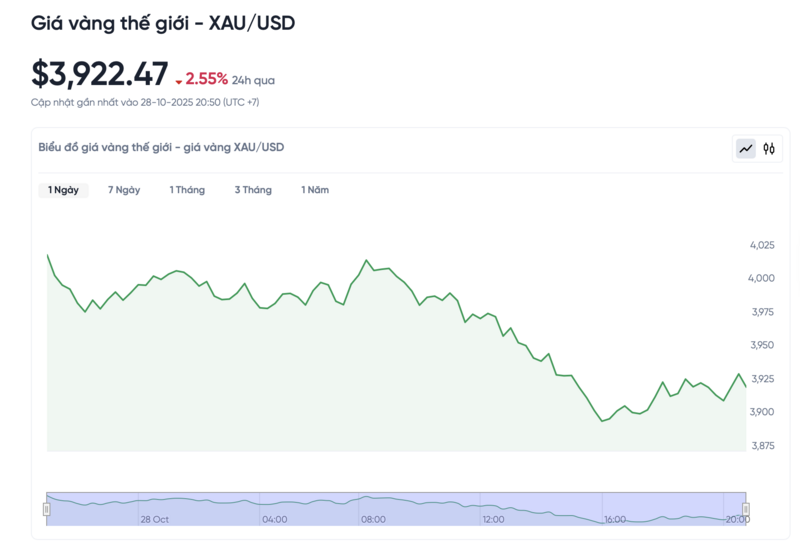Click the 3,900 y-axis label
Viewport: 800px width, 549px height.
[762, 412]
